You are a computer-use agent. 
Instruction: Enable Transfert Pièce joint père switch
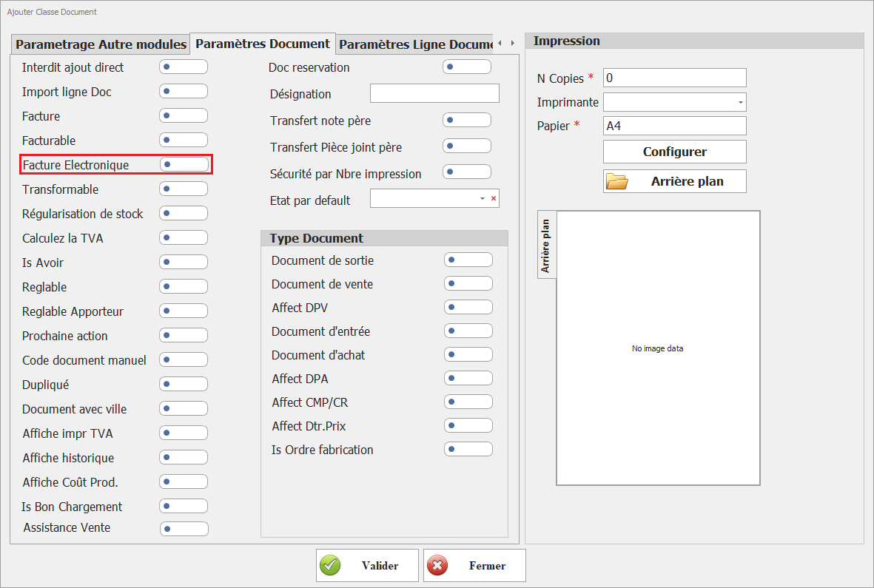pyautogui.click(x=467, y=146)
